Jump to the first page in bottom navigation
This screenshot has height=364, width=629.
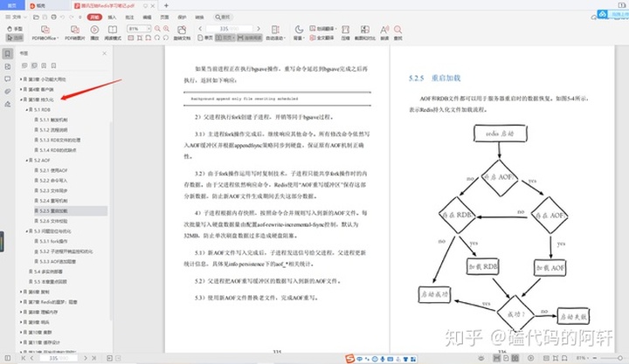[x=23, y=358]
